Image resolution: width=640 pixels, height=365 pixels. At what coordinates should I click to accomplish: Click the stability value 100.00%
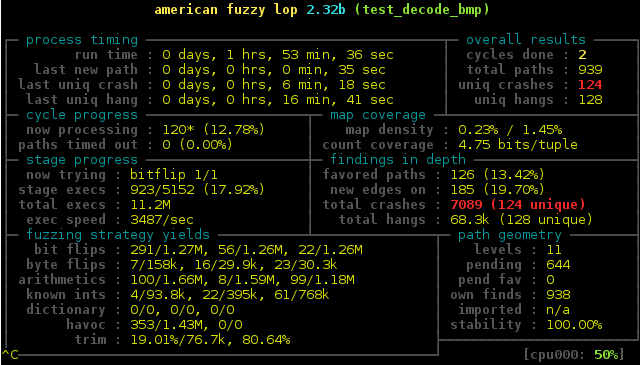(x=574, y=325)
